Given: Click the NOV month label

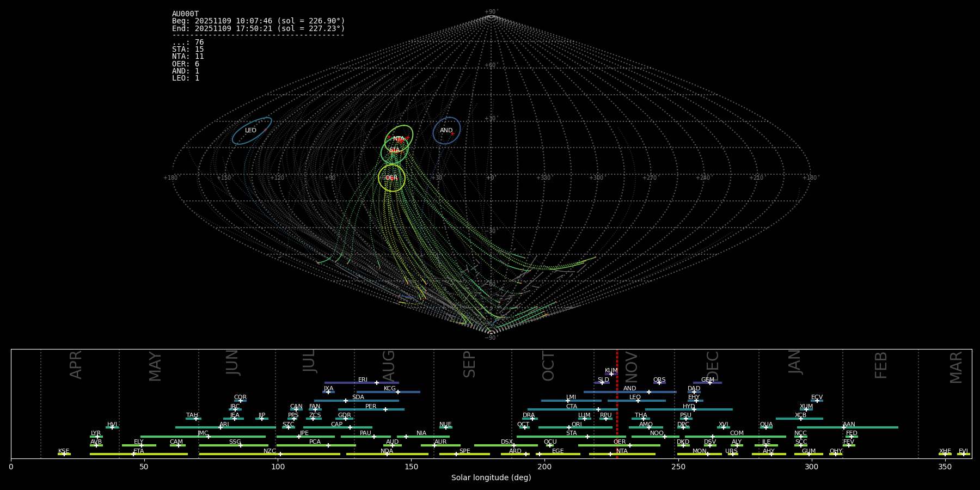Looking at the screenshot, I should pos(631,366).
